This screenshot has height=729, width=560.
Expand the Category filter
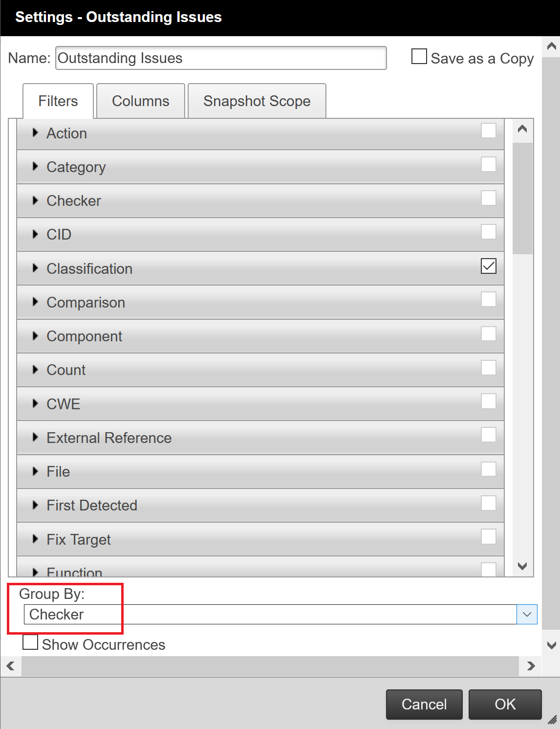tap(35, 167)
